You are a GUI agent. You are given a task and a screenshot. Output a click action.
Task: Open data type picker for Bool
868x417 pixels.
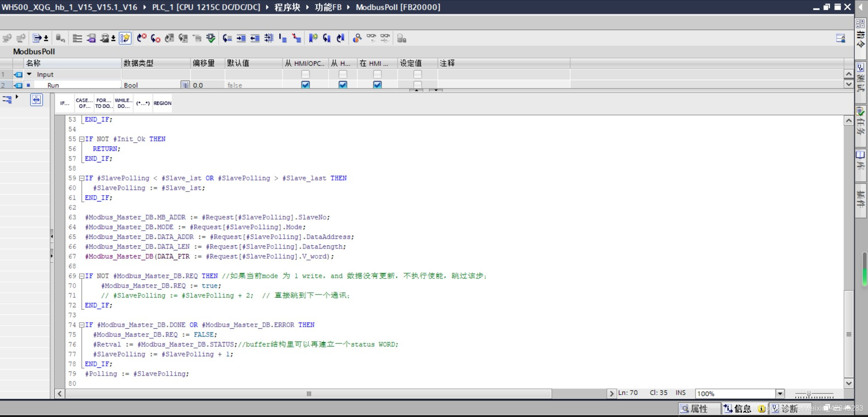[185, 85]
